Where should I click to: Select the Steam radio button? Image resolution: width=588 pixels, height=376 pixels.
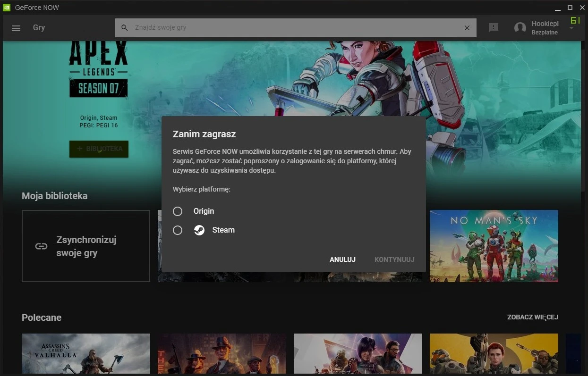pyautogui.click(x=178, y=230)
